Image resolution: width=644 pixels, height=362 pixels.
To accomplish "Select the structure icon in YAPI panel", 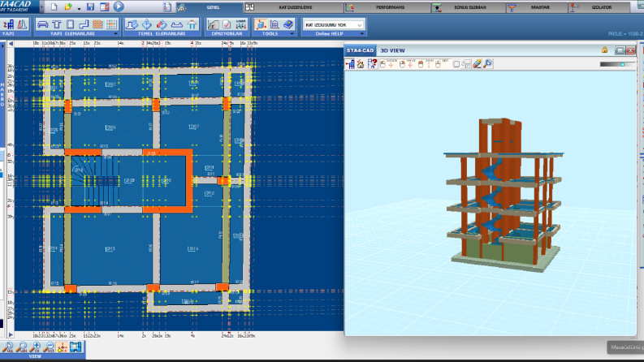I will coord(8,24).
